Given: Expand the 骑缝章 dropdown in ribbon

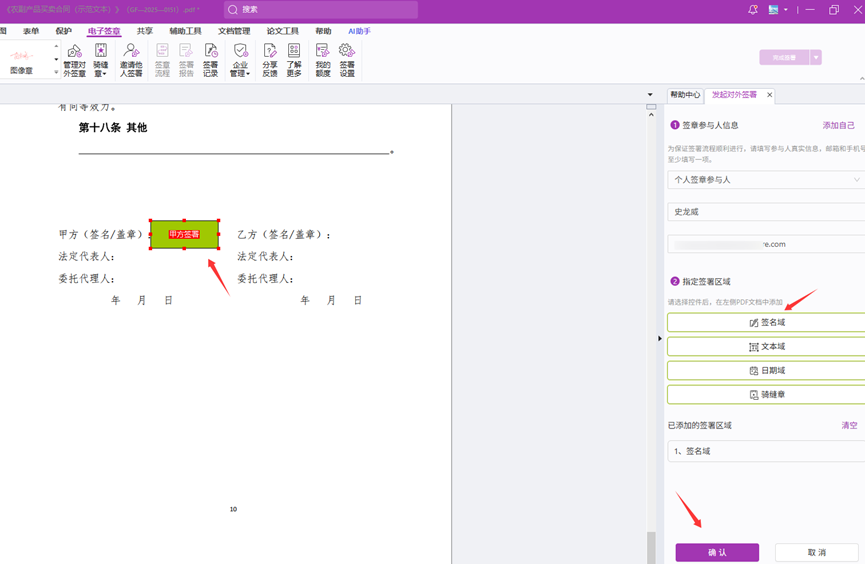Looking at the screenshot, I should (101, 74).
